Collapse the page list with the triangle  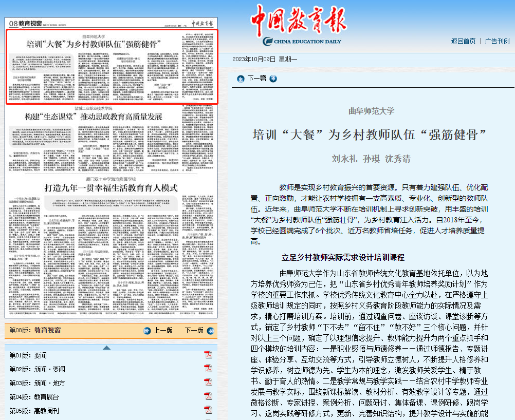point(106,348)
